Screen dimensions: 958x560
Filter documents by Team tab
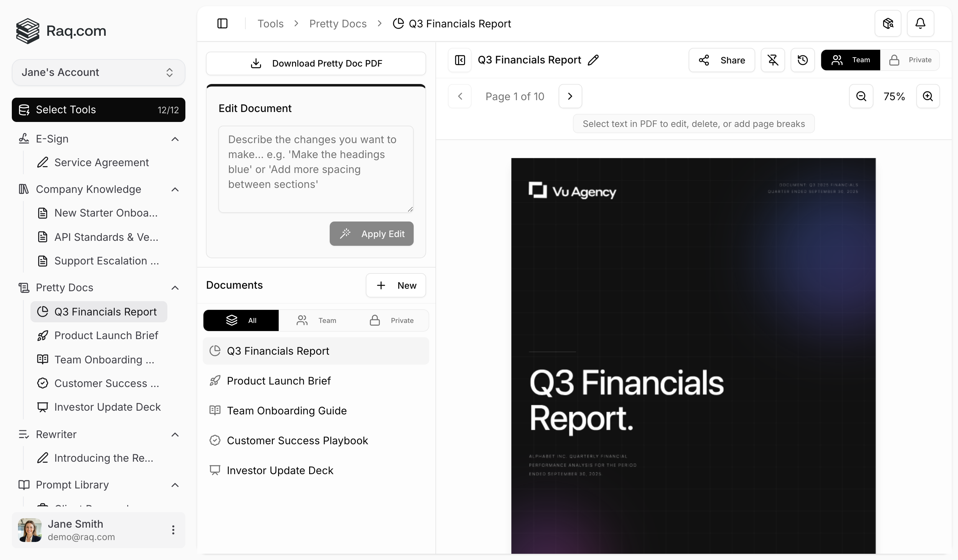click(316, 320)
